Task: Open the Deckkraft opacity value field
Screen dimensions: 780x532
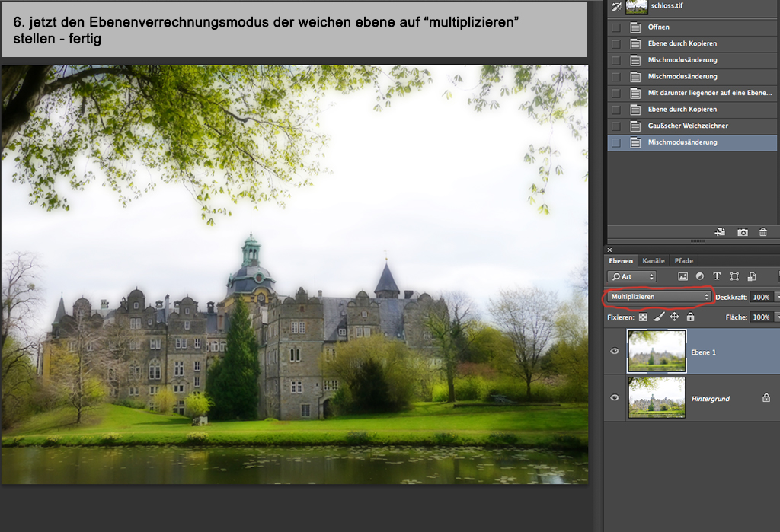Action: click(760, 296)
